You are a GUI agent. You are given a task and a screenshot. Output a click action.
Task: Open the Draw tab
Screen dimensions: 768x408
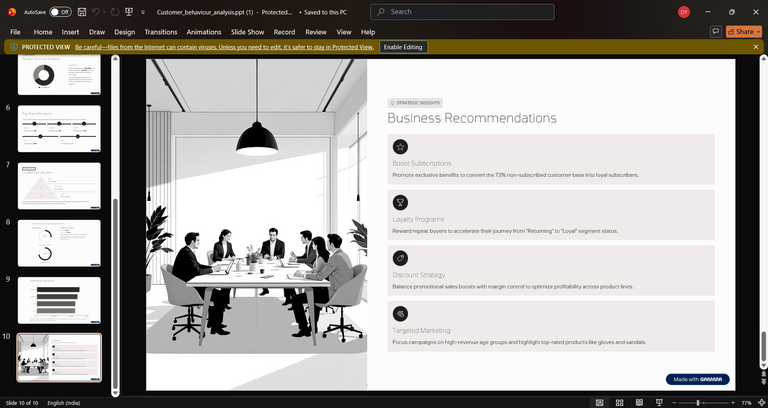(x=96, y=32)
